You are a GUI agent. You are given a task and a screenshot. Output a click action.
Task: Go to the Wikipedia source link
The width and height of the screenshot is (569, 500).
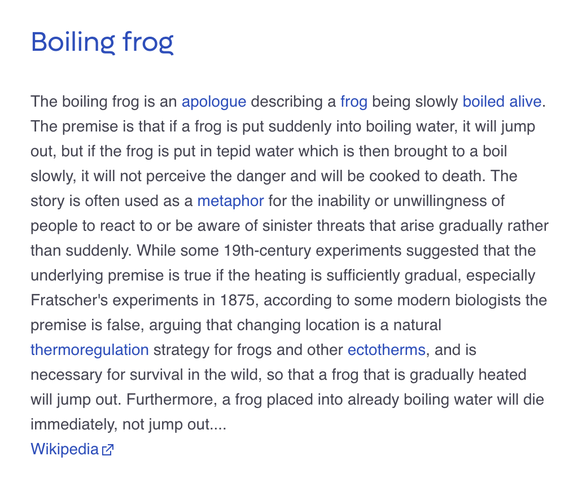65,449
